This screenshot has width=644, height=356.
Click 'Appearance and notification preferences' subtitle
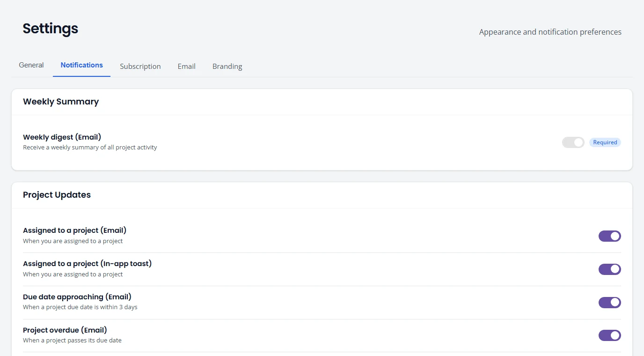[550, 32]
